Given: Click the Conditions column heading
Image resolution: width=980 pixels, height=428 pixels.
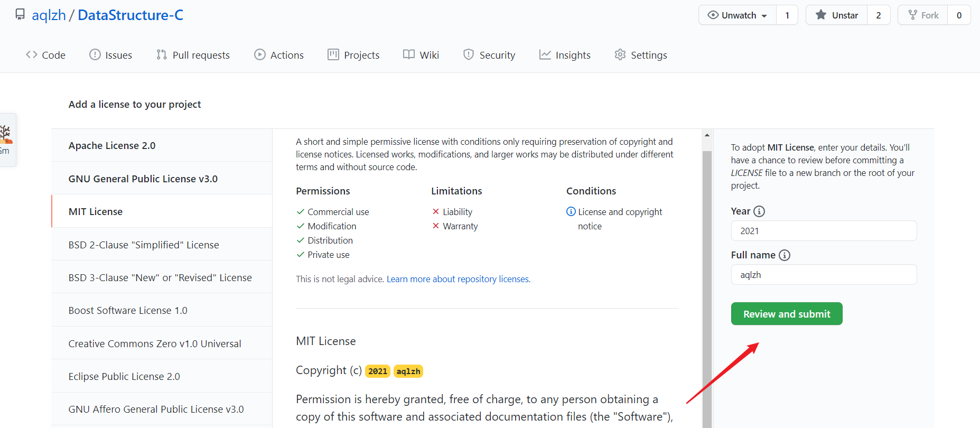Looking at the screenshot, I should [x=591, y=191].
